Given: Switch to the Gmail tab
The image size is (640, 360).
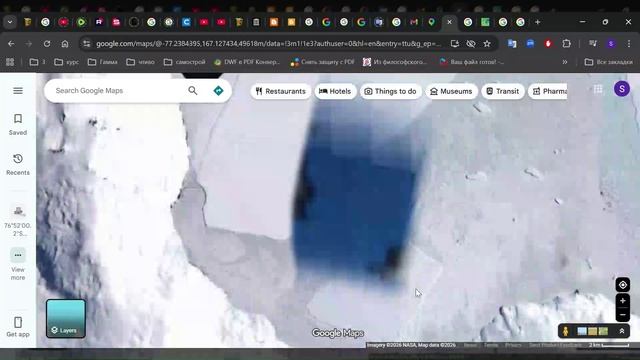Looking at the screenshot, I should [414, 22].
